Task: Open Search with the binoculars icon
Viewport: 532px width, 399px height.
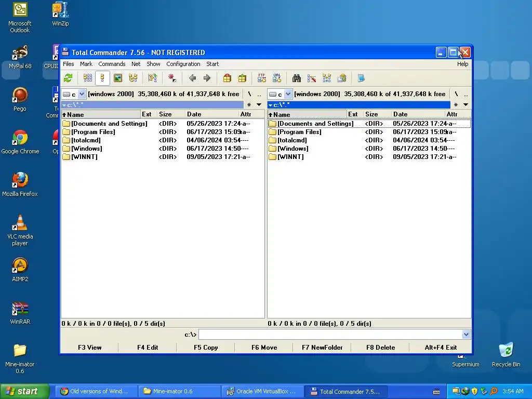Action: 297,78
